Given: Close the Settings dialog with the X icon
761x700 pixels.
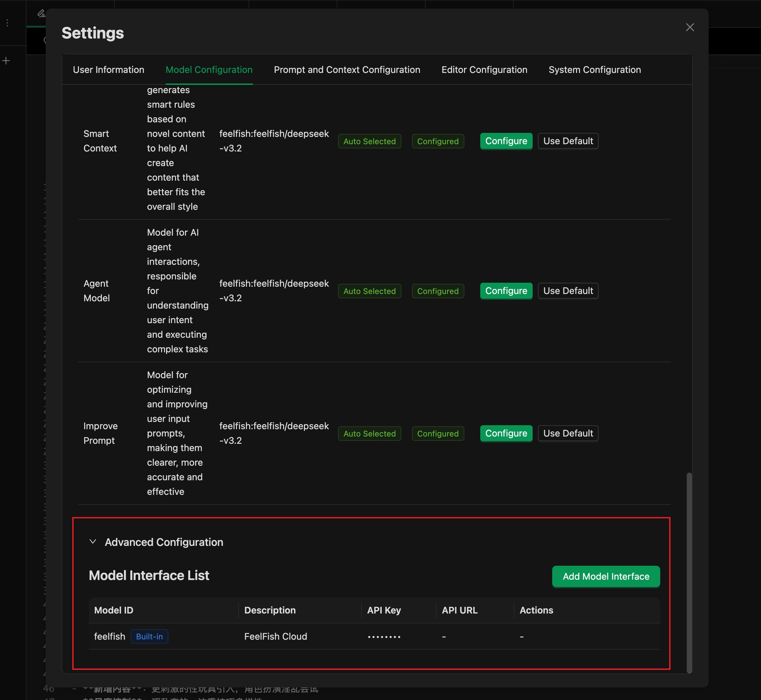Looking at the screenshot, I should coord(690,27).
